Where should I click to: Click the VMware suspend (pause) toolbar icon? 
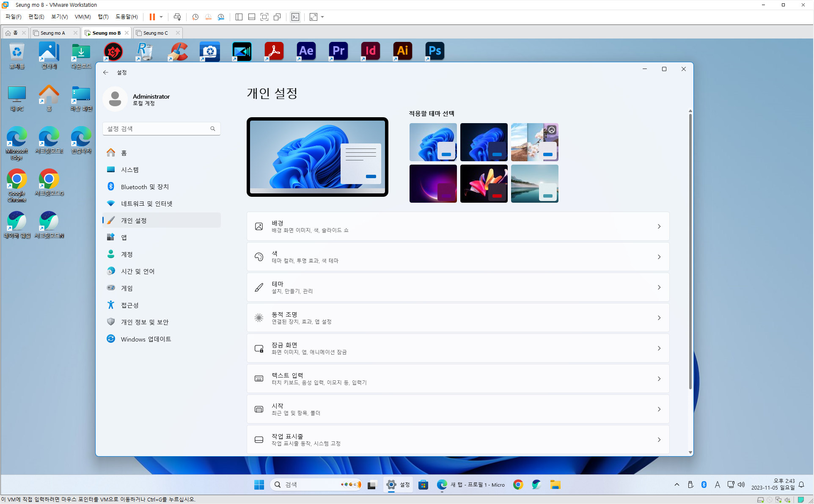[x=152, y=17]
